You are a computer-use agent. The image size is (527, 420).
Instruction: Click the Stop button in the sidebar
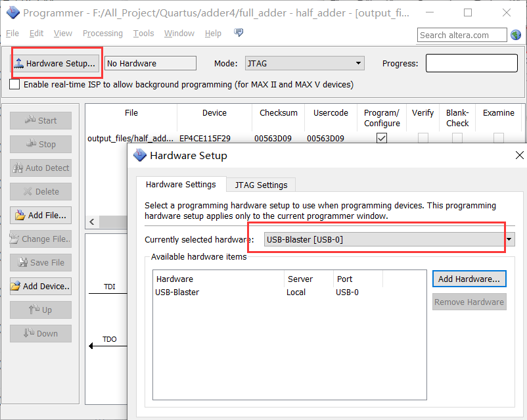tap(41, 144)
